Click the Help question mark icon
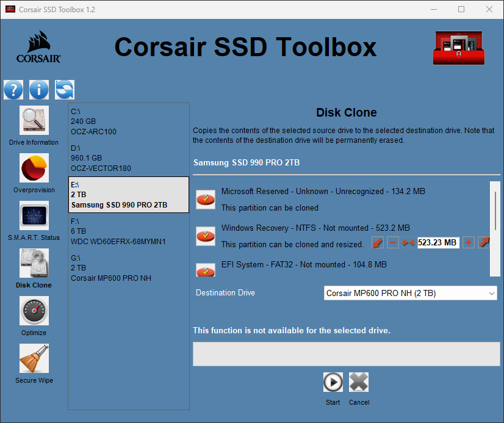 point(13,90)
